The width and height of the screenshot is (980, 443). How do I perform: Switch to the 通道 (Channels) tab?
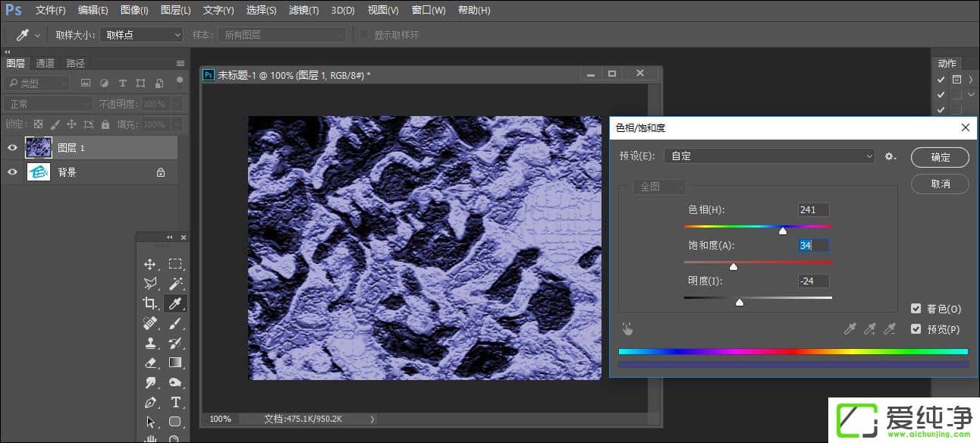tap(46, 63)
